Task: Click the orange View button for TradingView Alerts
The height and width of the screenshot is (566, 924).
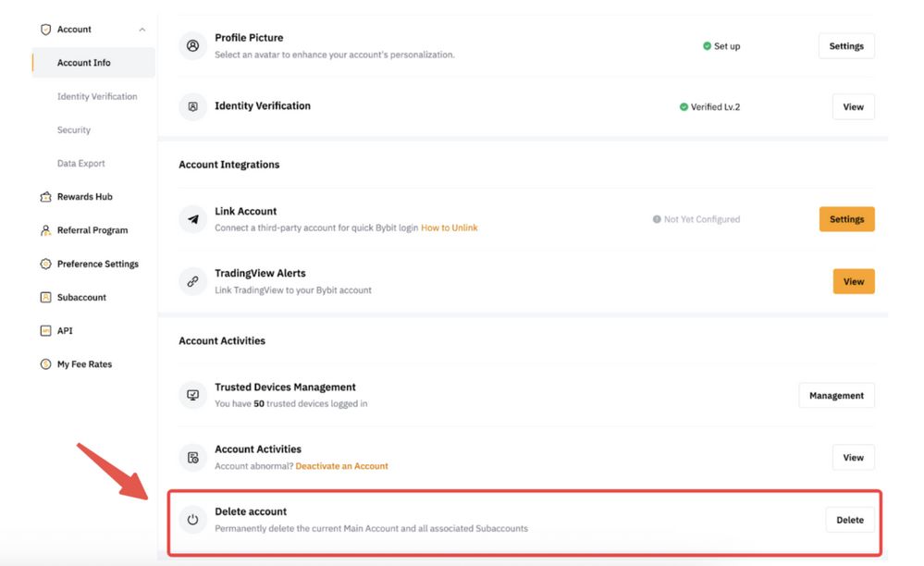Action: (854, 281)
